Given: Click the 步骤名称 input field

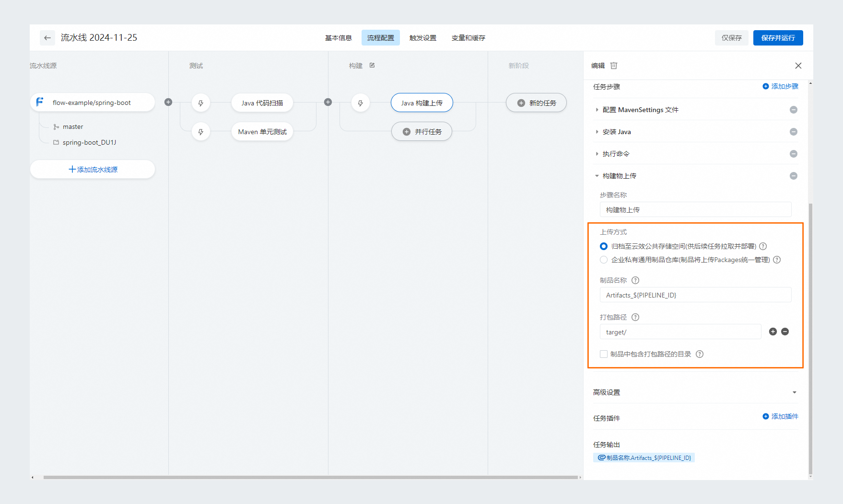Looking at the screenshot, I should pyautogui.click(x=695, y=210).
